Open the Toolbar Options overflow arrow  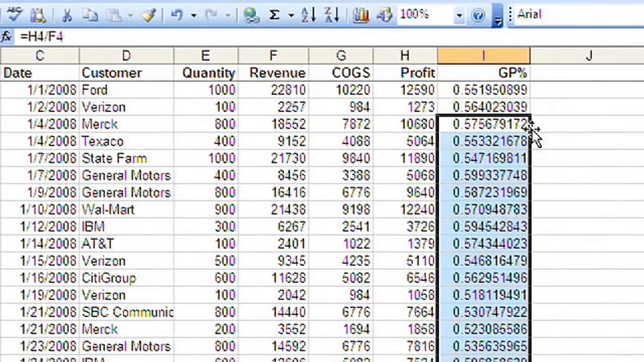[x=498, y=15]
